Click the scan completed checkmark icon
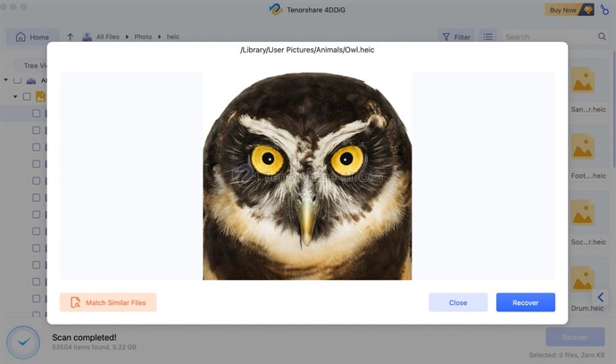 [x=22, y=342]
